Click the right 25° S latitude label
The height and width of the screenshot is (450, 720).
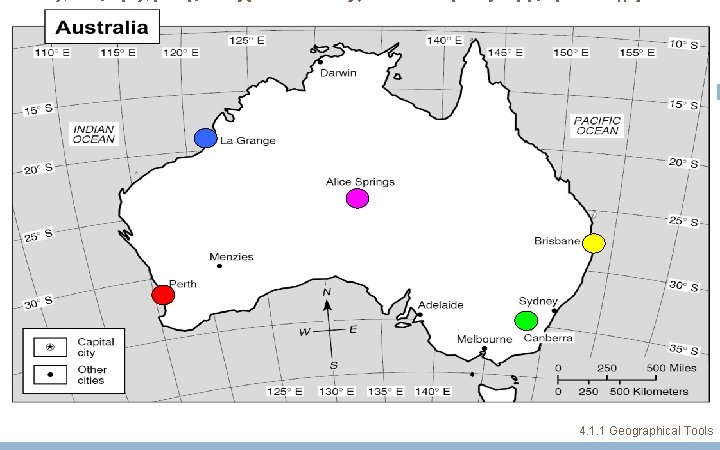(x=683, y=221)
